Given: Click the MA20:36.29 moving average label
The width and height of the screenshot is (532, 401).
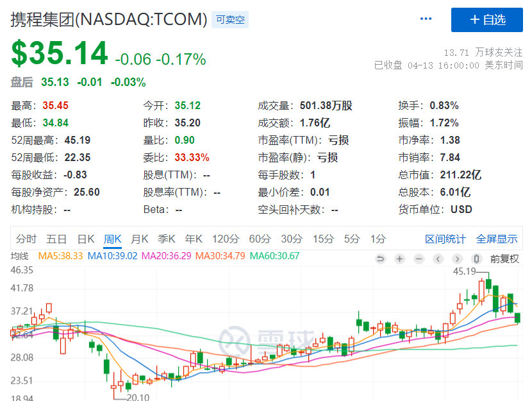Looking at the screenshot, I should [x=166, y=255].
